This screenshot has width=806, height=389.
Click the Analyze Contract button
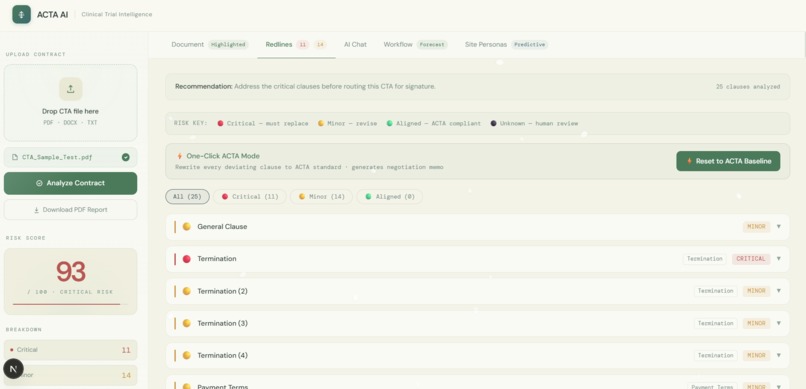70,183
